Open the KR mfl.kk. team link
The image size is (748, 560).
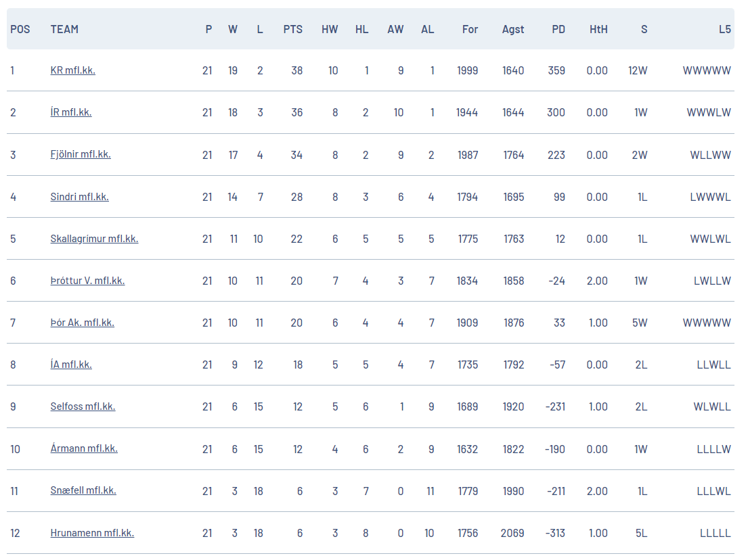point(72,70)
